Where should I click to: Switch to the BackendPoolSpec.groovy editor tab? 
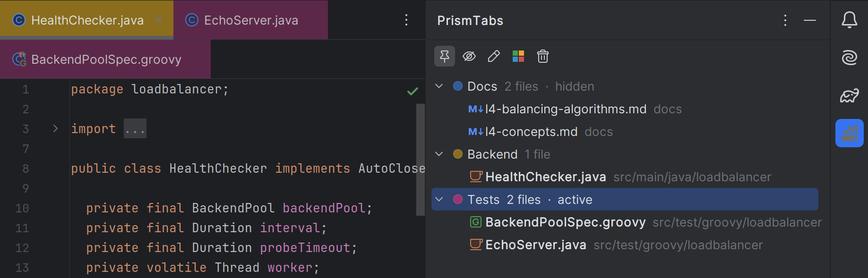point(105,59)
